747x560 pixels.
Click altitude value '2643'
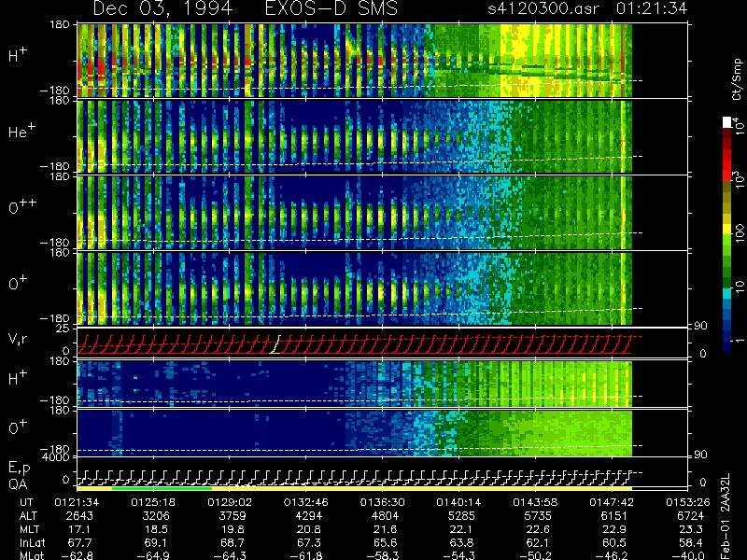tap(80, 516)
